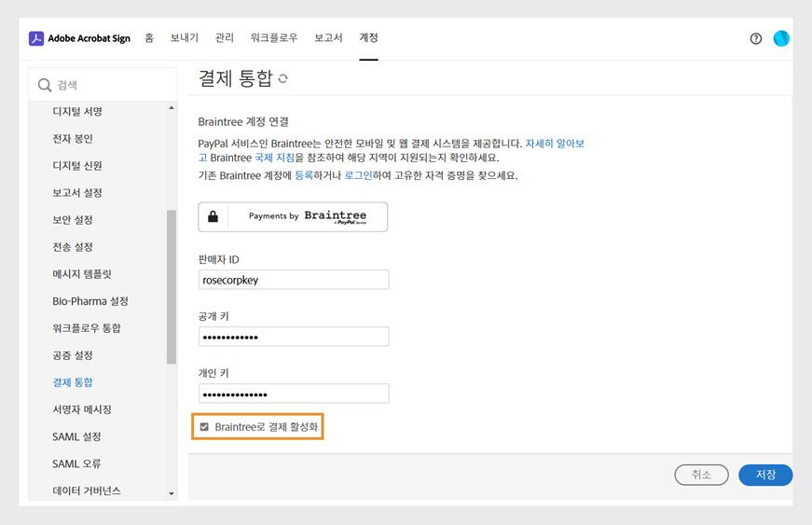This screenshot has width=812, height=525.
Task: Click the sidebar scrollbar thumb
Action: 172,287
